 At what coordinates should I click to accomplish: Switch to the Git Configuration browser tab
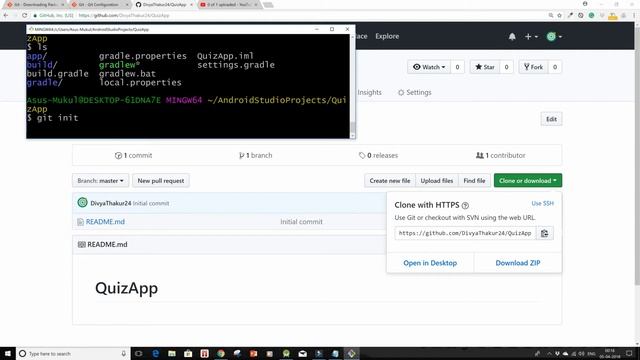tap(100, 4)
